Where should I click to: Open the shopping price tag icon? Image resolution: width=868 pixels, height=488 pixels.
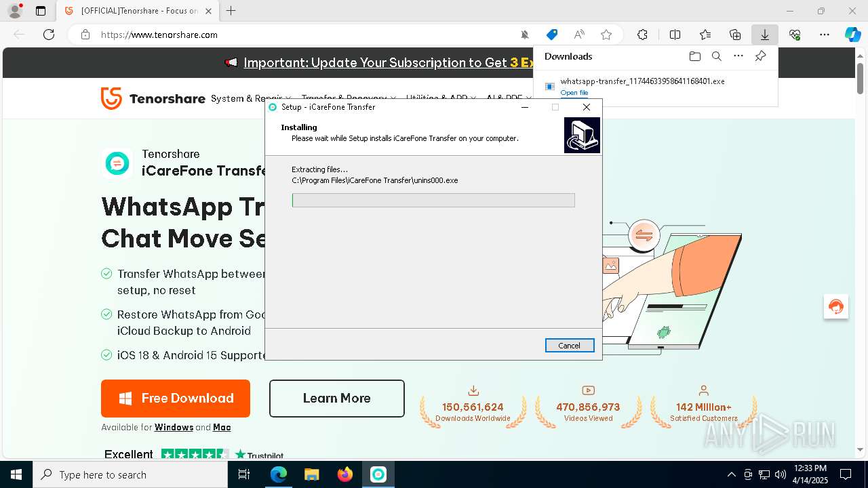[x=552, y=35]
